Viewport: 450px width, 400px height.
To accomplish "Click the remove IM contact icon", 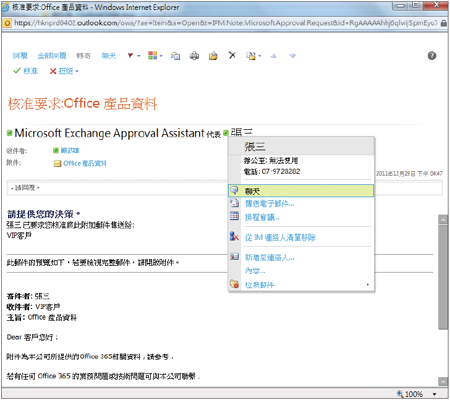I will (x=234, y=236).
